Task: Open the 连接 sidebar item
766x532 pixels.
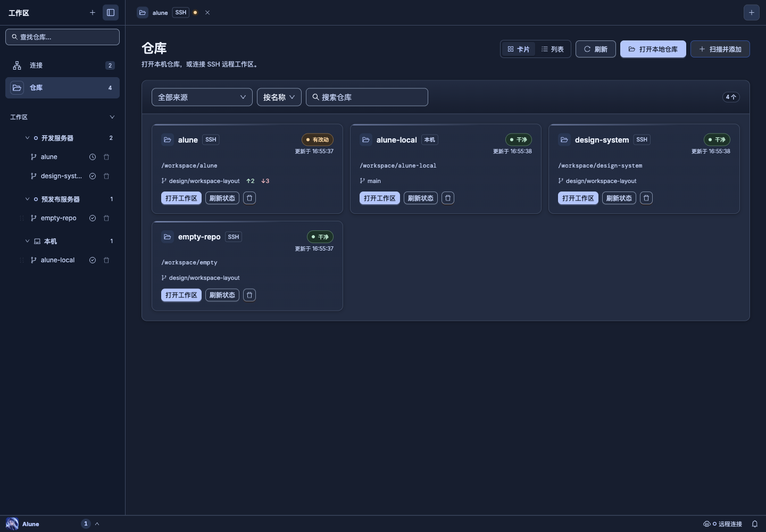Action: pos(62,65)
